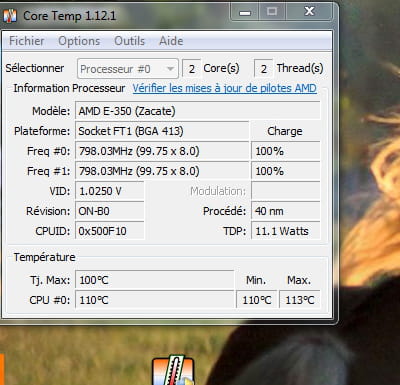The image size is (400, 385).
Task: Click the Vérifier les mises à jour AMD link
Action: pos(224,88)
